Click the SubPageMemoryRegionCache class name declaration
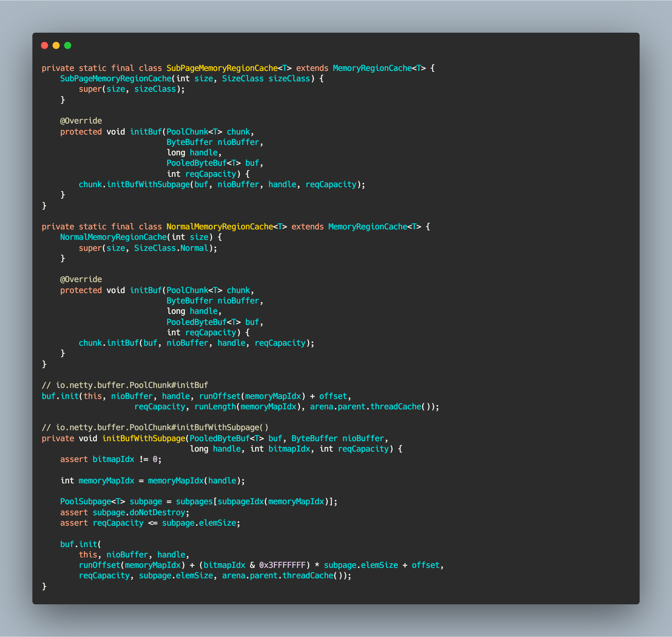 pos(222,68)
